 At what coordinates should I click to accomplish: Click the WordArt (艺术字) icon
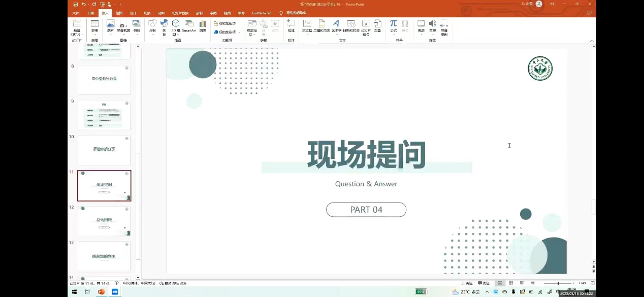[x=336, y=25]
